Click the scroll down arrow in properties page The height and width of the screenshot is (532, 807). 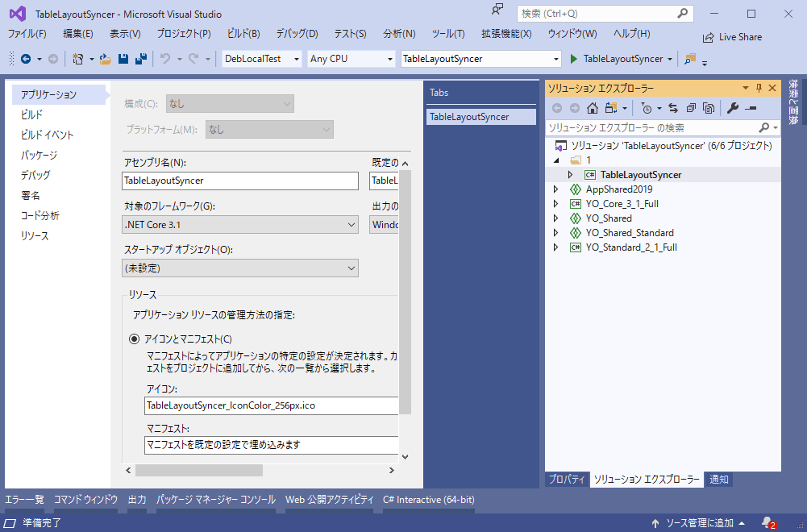click(x=405, y=457)
